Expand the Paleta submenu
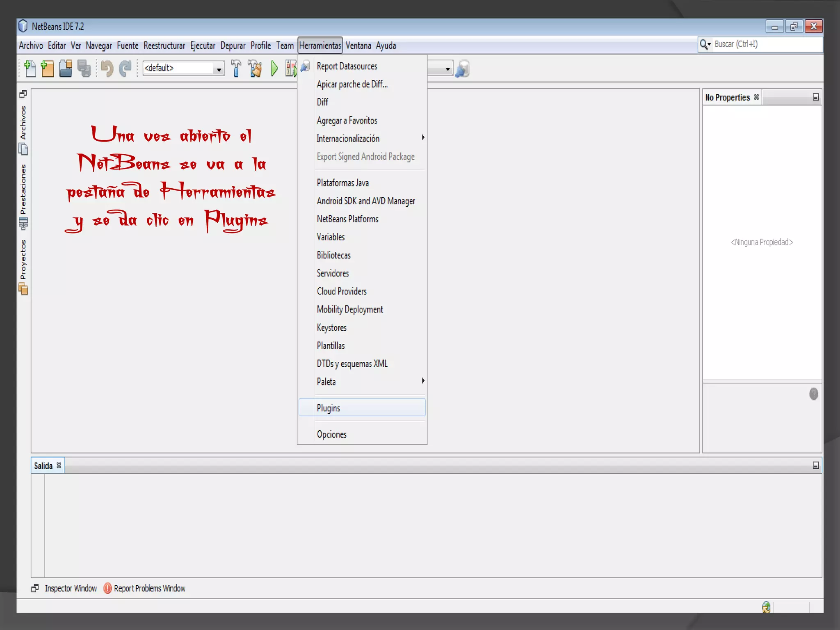Viewport: 840px width, 630px height. (423, 381)
